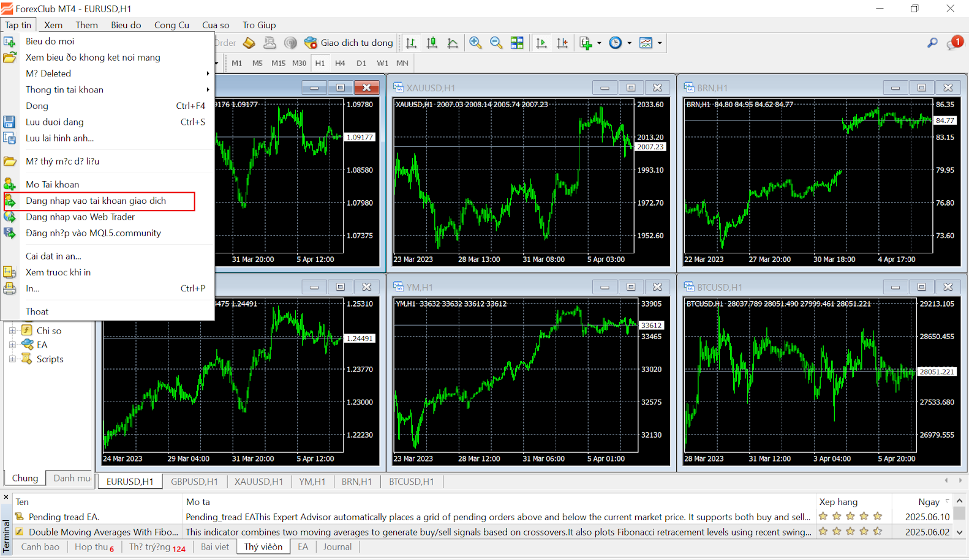Choose Mo Tai khoan menu entry
980x560 pixels.
(108, 184)
